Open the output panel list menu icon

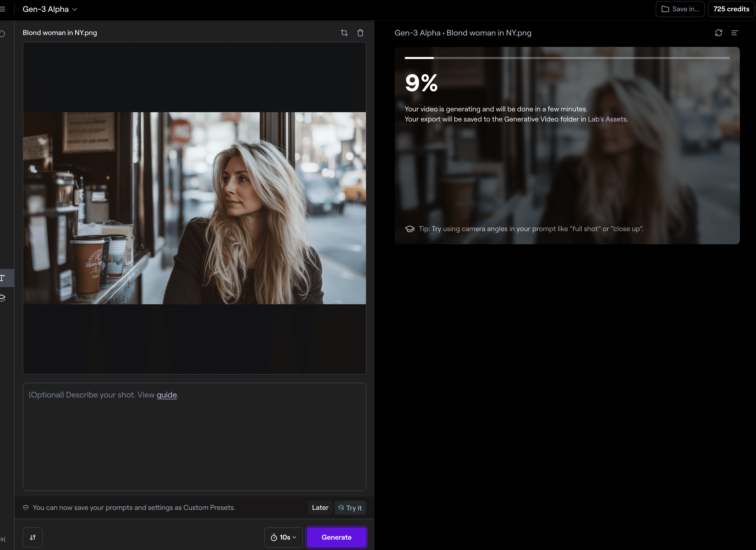[x=735, y=33]
